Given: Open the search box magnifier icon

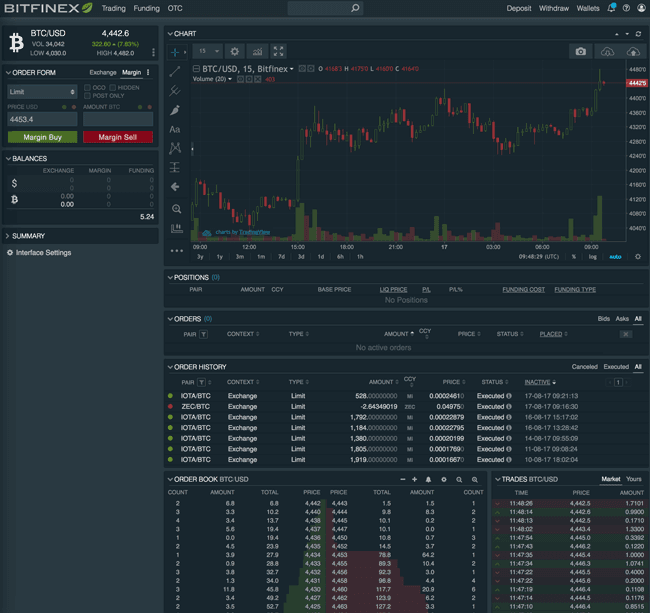Looking at the screenshot, I should (x=355, y=8).
